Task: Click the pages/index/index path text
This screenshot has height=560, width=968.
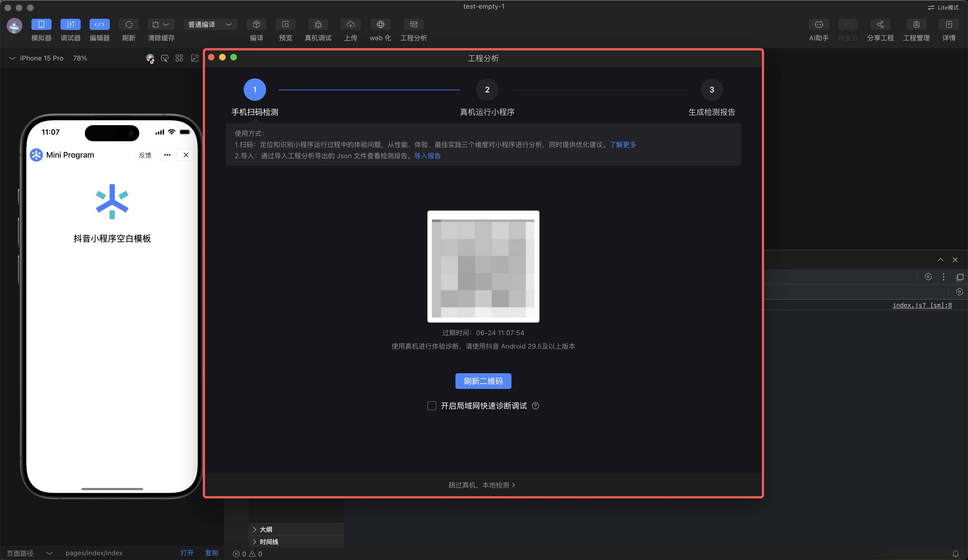Action: pos(94,553)
